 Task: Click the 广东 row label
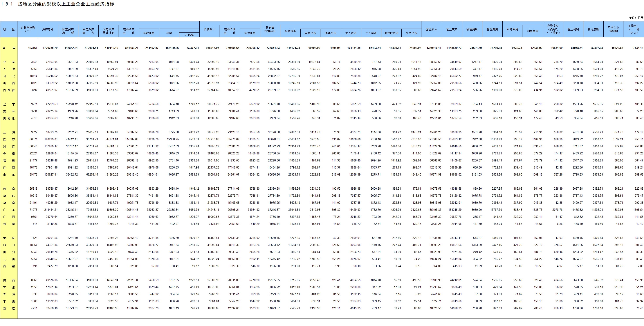9,210
